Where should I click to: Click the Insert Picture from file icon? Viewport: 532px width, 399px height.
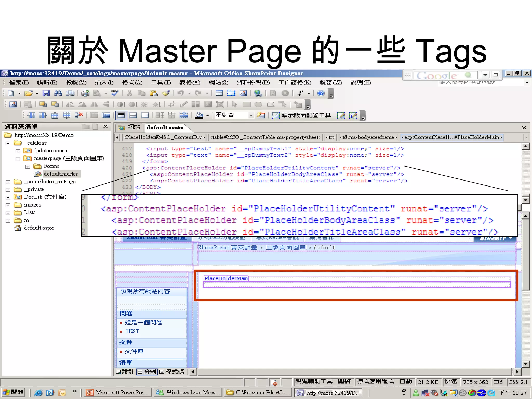243,93
